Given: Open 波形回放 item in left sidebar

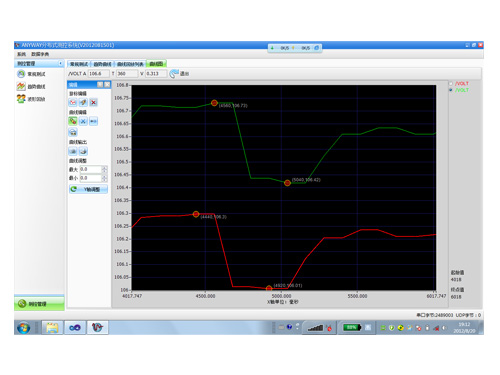Looking at the screenshot, I should pos(31,99).
